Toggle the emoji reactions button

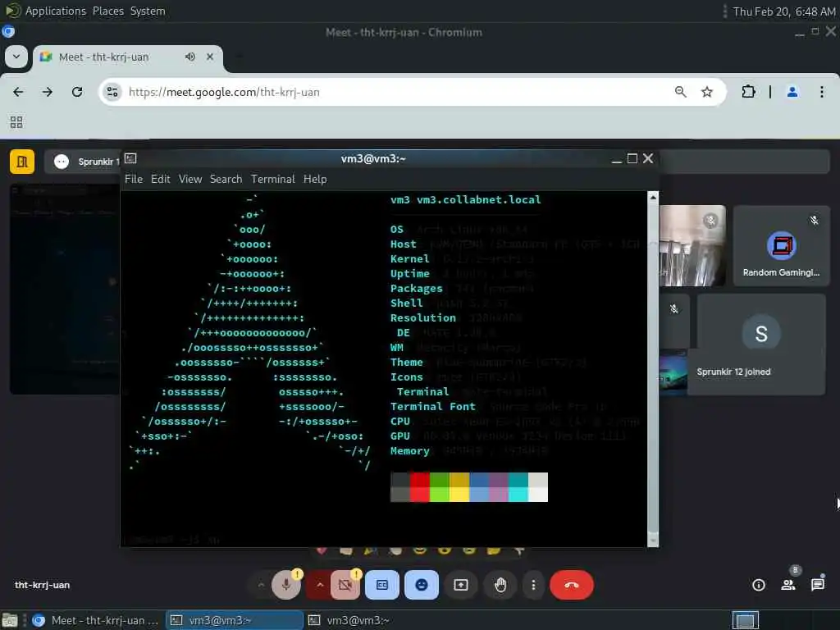click(422, 584)
